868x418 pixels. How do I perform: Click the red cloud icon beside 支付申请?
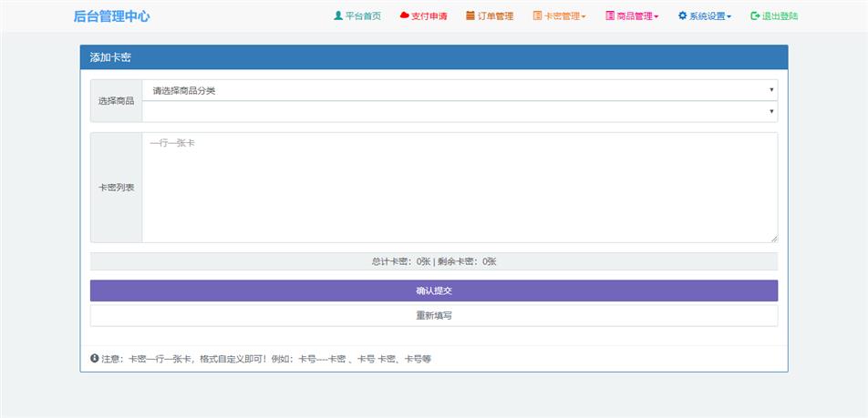[x=404, y=15]
